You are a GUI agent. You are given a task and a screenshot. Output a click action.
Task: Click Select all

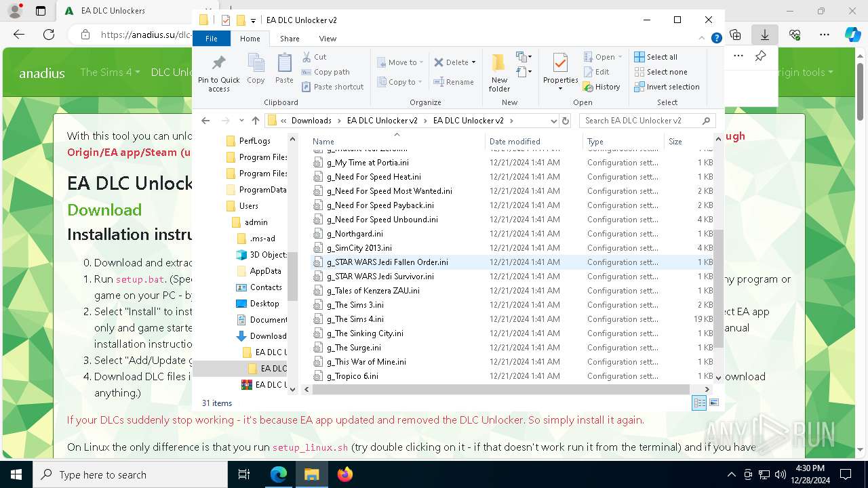[x=656, y=57]
